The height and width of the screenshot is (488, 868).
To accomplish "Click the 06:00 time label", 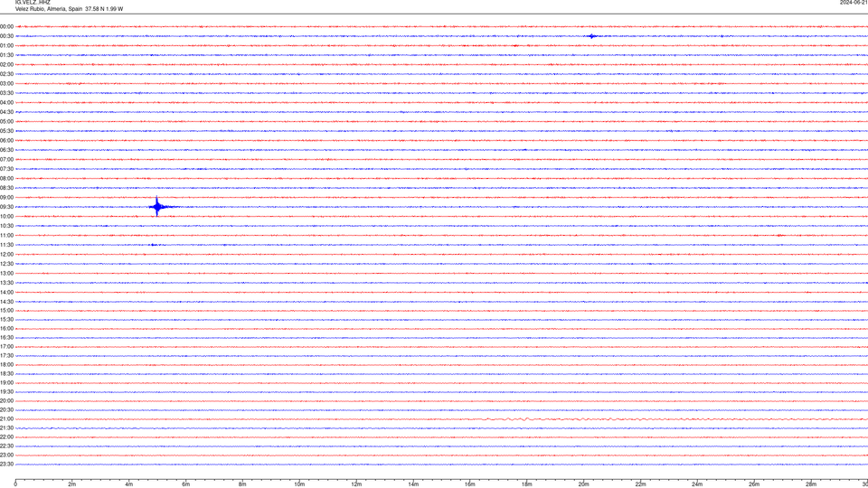I will [6, 141].
